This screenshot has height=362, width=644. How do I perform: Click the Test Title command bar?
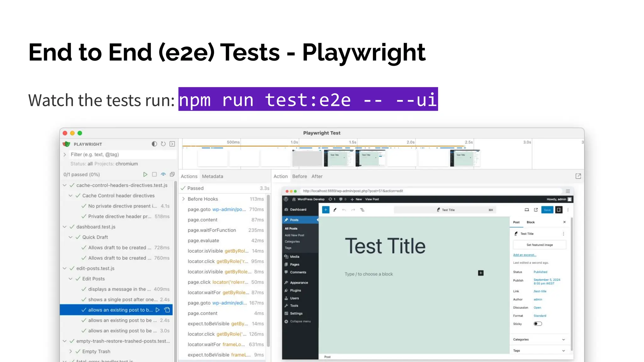click(x=445, y=210)
